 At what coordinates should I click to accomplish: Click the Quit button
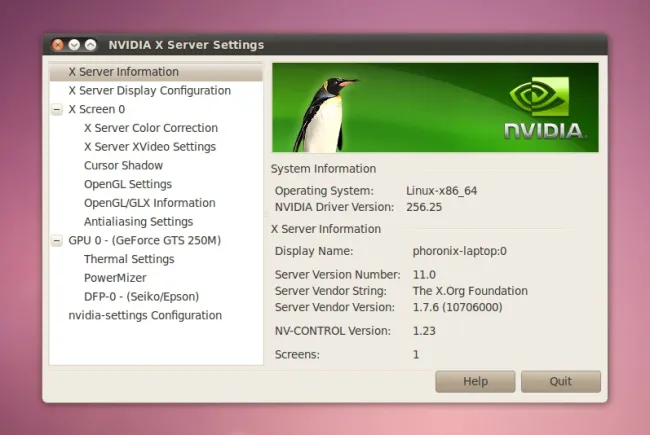[560, 382]
